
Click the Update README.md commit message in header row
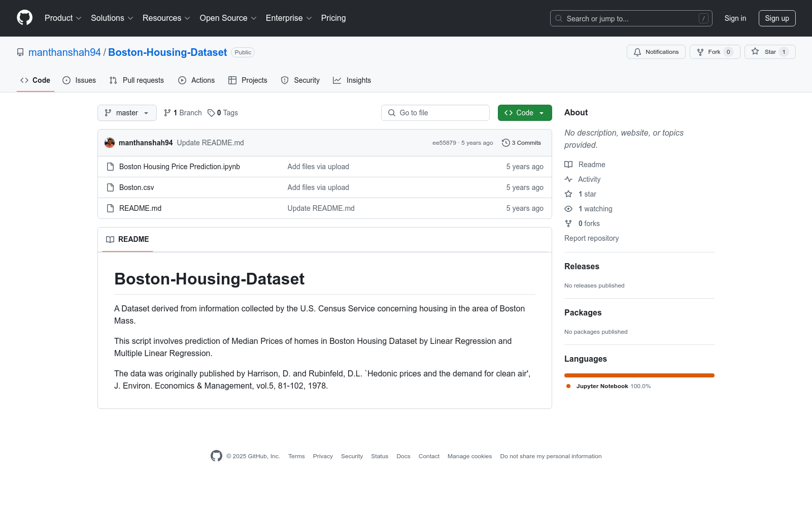(211, 143)
